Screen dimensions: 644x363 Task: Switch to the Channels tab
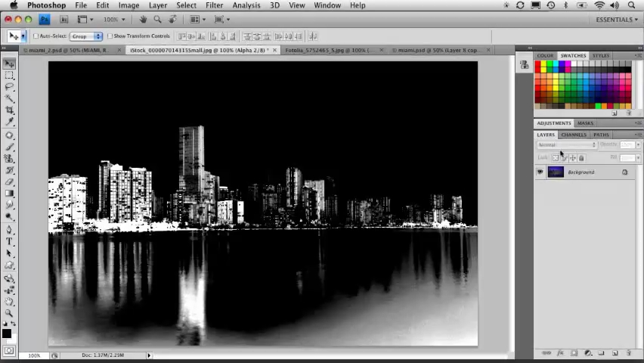coord(574,135)
